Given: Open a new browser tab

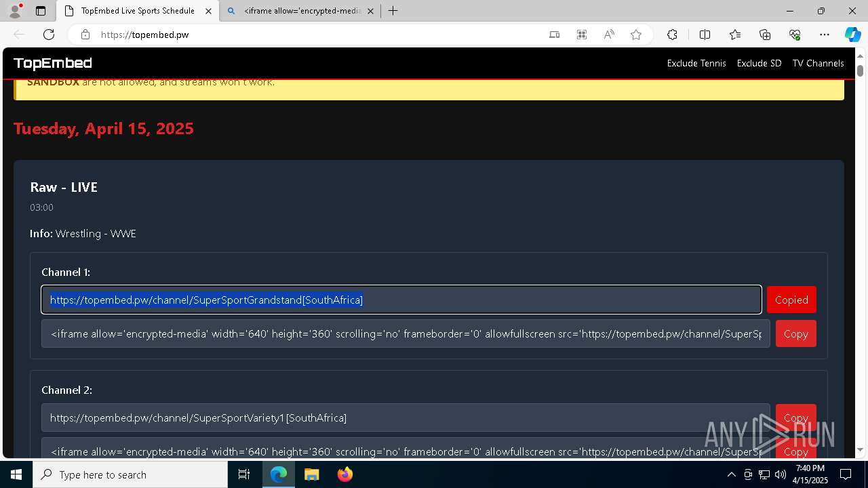Looking at the screenshot, I should [x=393, y=11].
